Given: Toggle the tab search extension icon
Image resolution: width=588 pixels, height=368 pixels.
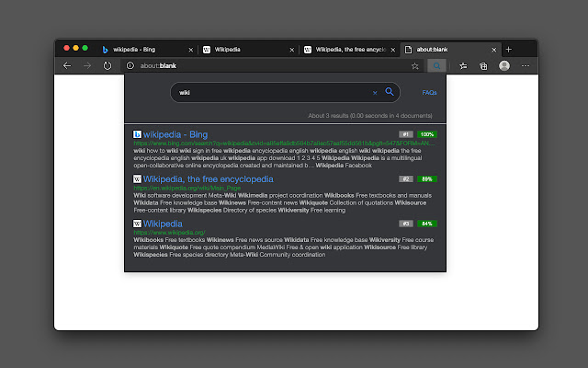Looking at the screenshot, I should 437,65.
